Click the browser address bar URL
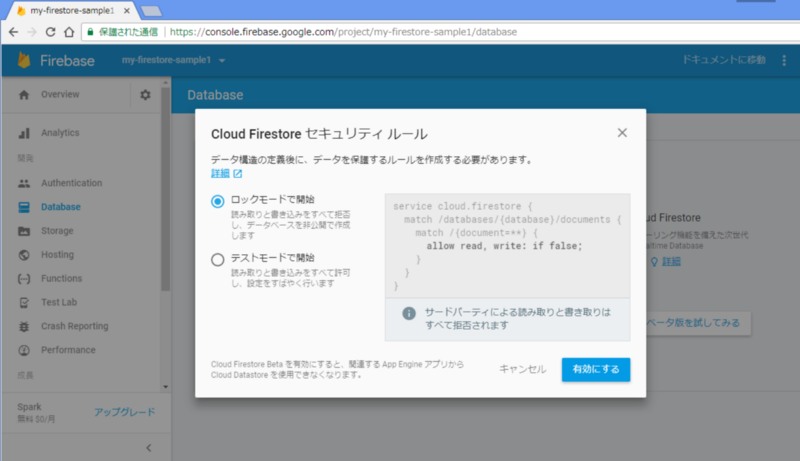Screen dimensions: 800x461 tap(343, 32)
